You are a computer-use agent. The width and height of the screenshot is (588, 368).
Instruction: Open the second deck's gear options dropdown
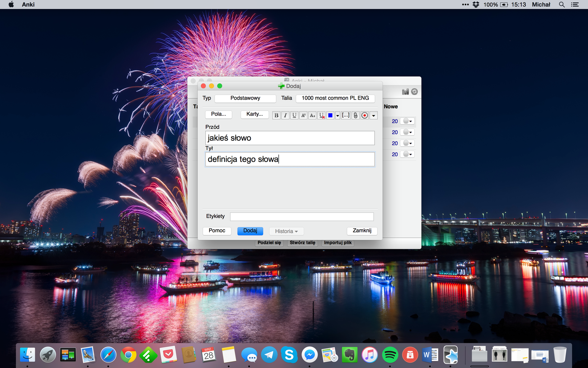click(407, 132)
